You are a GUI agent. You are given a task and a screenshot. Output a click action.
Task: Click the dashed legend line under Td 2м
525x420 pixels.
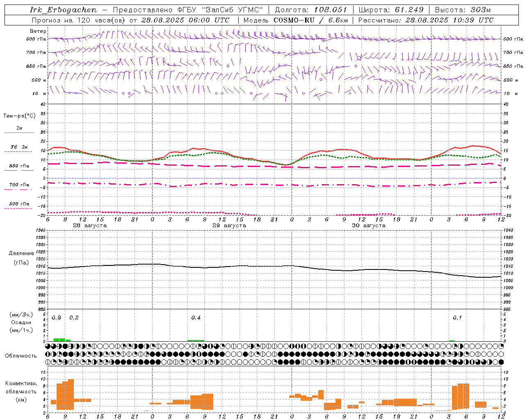(x=19, y=151)
